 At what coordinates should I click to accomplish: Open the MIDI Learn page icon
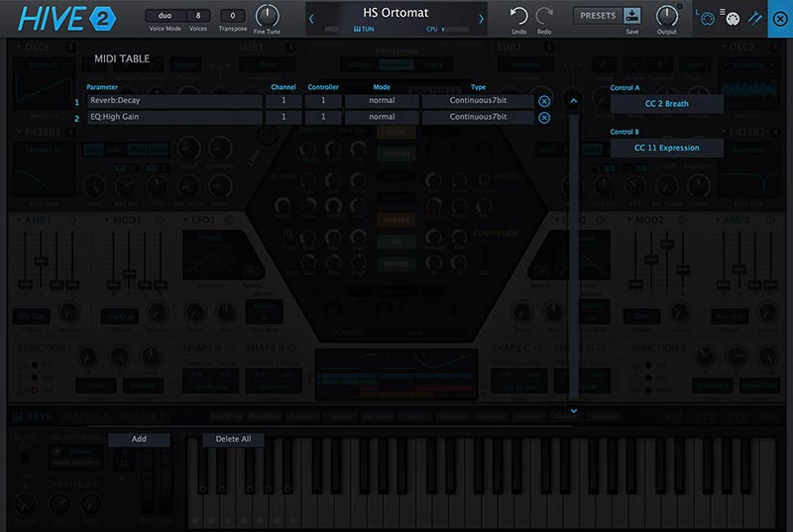707,18
